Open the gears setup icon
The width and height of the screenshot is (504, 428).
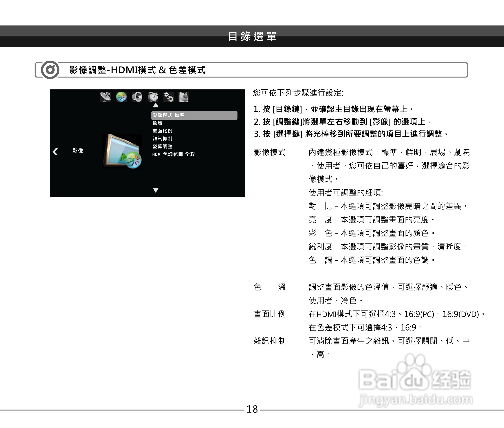tap(169, 97)
